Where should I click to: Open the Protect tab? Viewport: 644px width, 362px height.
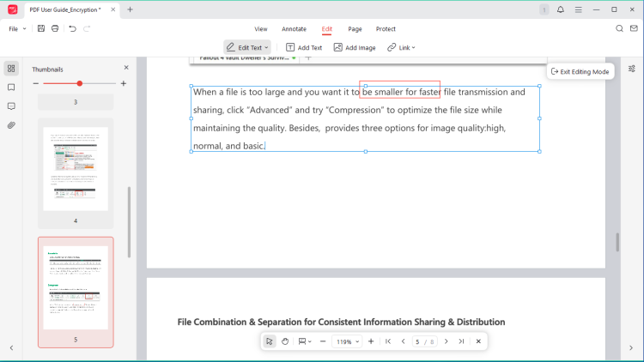tap(386, 28)
